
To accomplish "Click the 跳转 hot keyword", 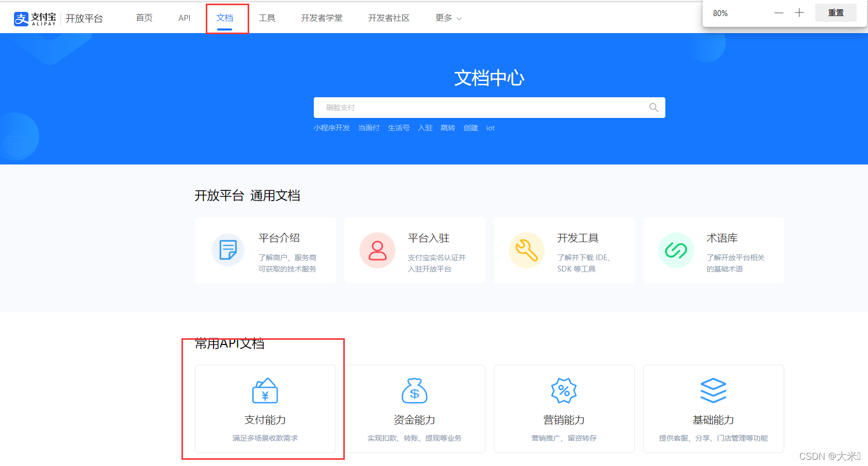I will (x=448, y=128).
